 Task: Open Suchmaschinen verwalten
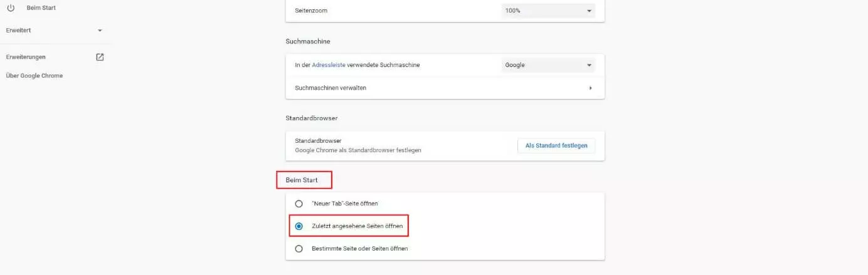pyautogui.click(x=331, y=88)
